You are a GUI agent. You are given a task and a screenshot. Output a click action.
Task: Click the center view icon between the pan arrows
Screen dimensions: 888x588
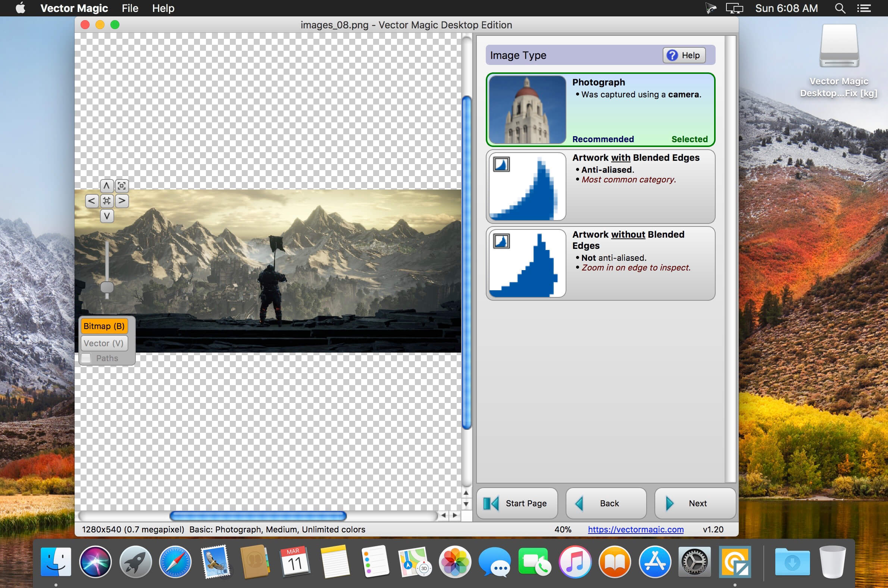[x=106, y=201]
